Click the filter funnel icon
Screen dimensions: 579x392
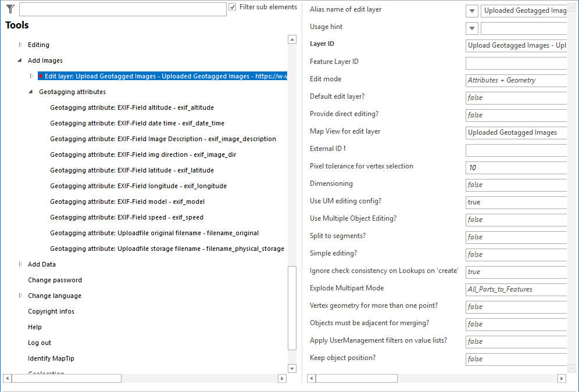[10, 9]
